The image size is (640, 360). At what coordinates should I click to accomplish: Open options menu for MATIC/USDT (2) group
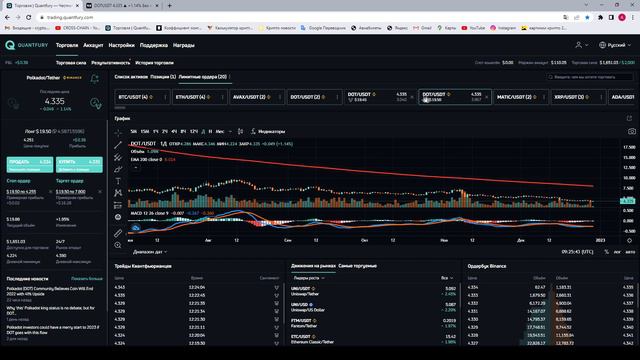544,97
